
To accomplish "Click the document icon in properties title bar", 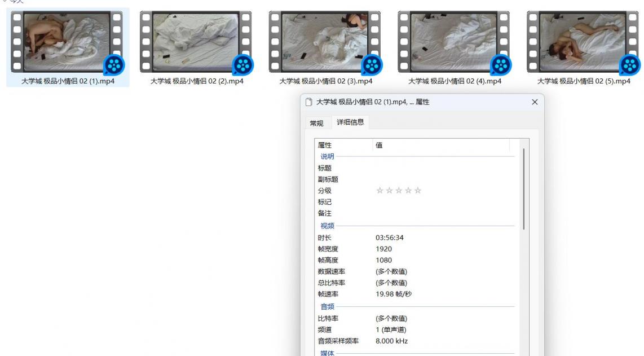I will click(308, 102).
